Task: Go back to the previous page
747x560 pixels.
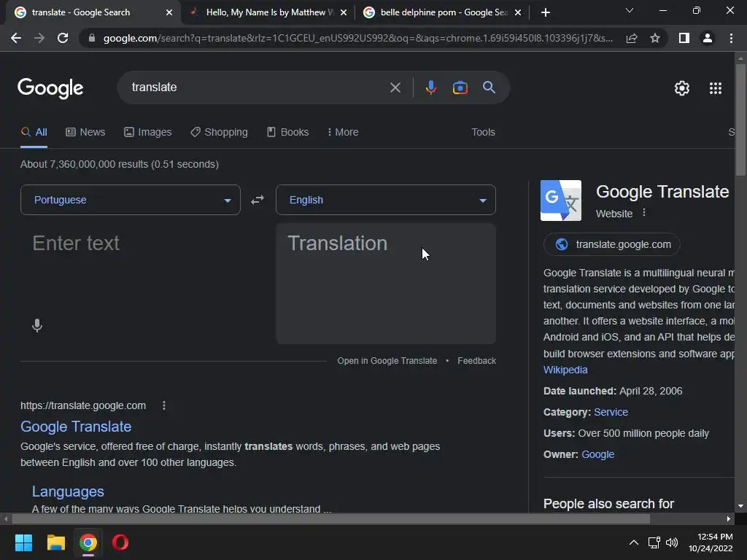Action: pos(16,38)
